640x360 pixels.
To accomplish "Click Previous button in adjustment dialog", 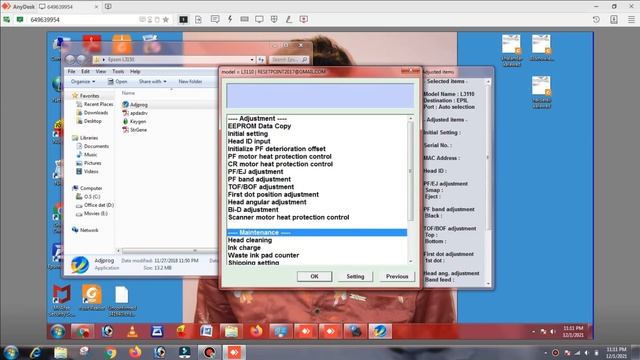I will tap(397, 276).
